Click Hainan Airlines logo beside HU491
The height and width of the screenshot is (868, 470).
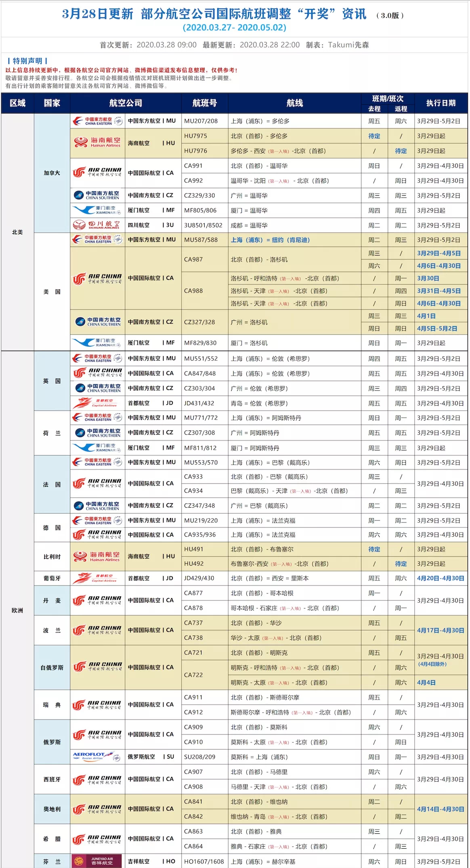pyautogui.click(x=97, y=556)
